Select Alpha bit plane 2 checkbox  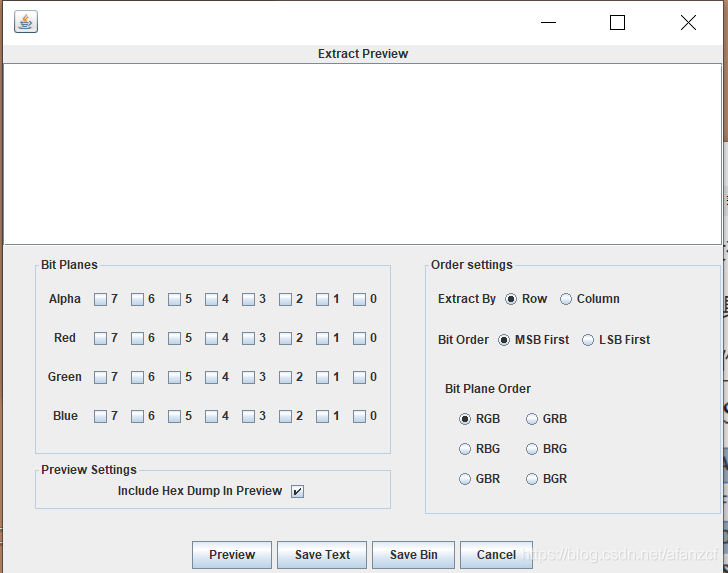click(x=286, y=300)
